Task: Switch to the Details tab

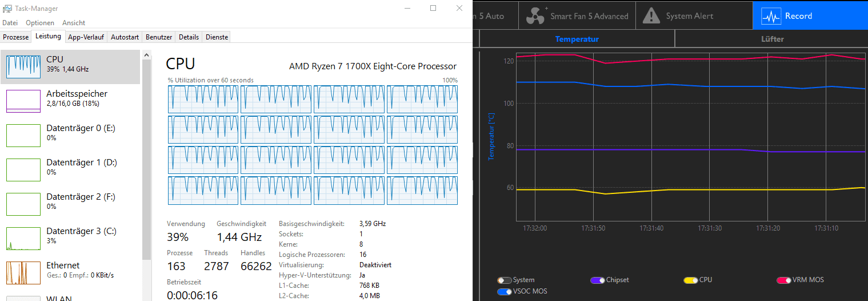Action: (x=189, y=37)
